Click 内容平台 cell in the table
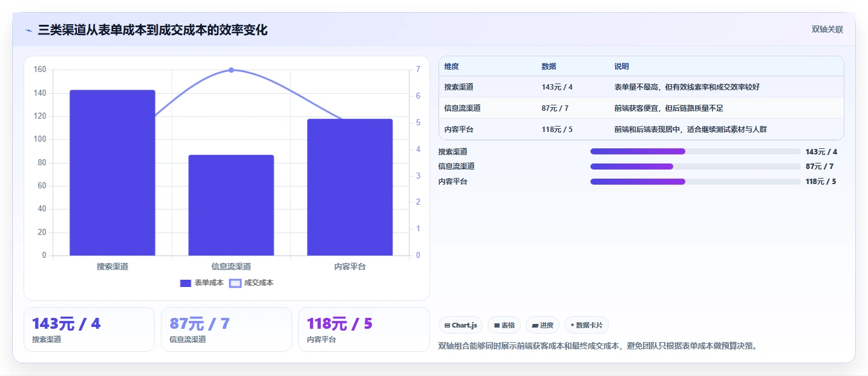The height and width of the screenshot is (376, 868). click(x=458, y=130)
